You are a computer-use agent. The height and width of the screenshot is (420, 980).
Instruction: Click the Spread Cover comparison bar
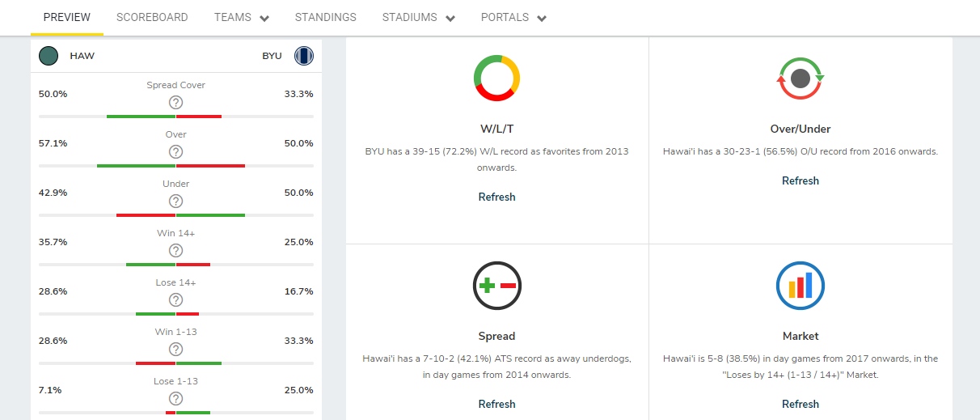tap(175, 117)
